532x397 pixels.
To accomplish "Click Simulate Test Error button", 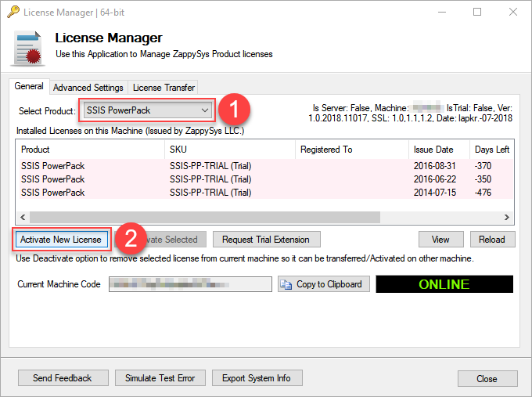I will pos(160,378).
